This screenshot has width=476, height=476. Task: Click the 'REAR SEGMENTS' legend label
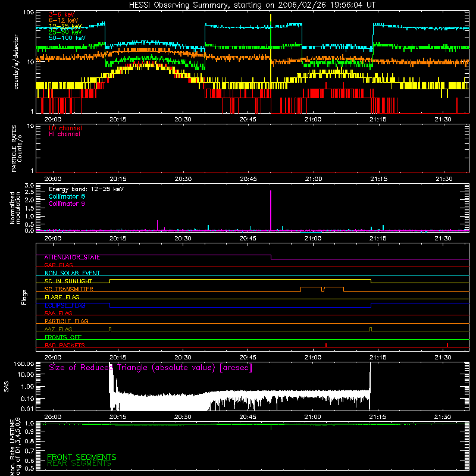(x=79, y=464)
